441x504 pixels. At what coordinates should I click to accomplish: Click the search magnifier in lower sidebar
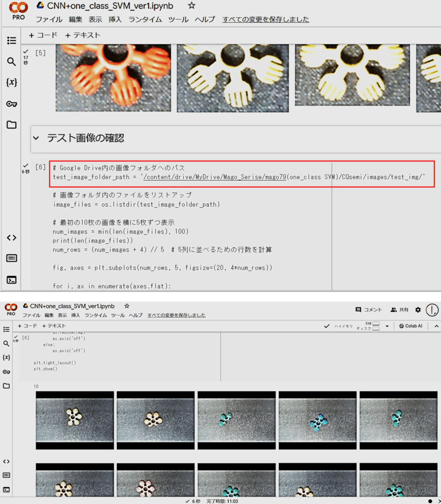(6, 344)
